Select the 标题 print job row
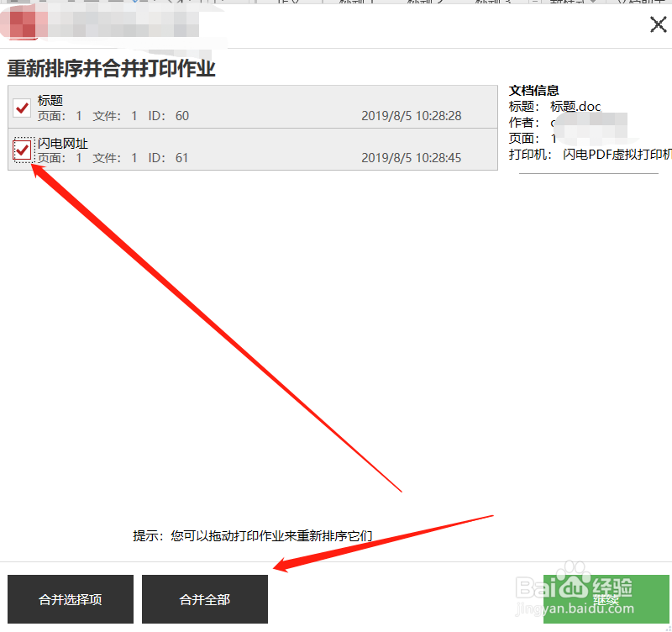Image resolution: width=672 pixels, height=632 pixels. click(x=253, y=107)
